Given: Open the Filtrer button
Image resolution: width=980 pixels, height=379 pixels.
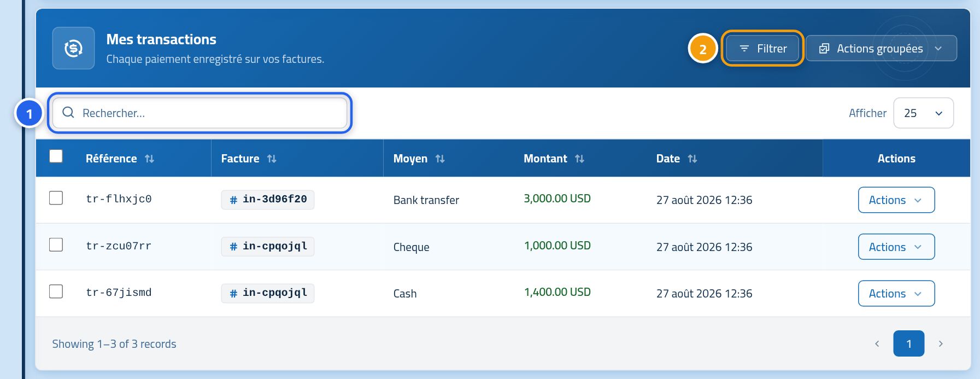Looking at the screenshot, I should pyautogui.click(x=762, y=48).
